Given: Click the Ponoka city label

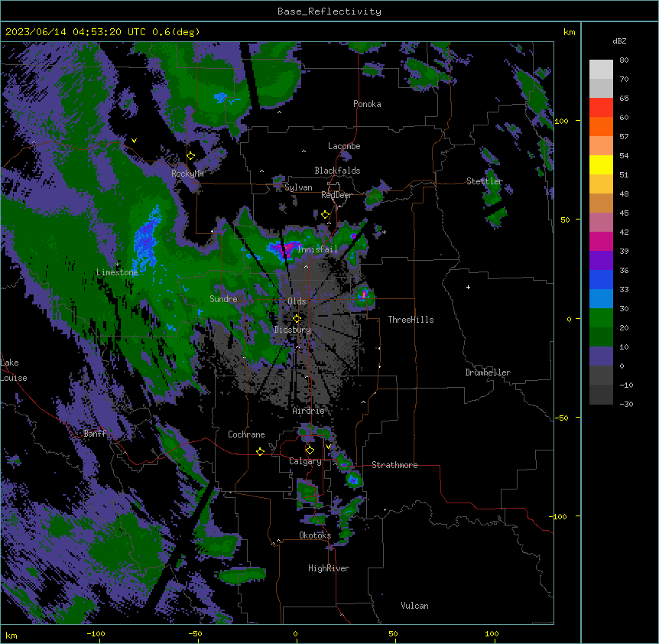Looking at the screenshot, I should click(367, 104).
